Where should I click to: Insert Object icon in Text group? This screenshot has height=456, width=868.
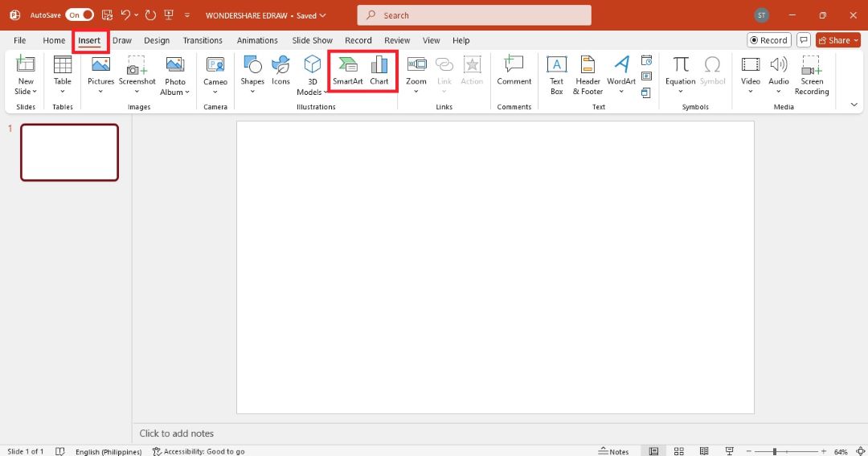(646, 92)
